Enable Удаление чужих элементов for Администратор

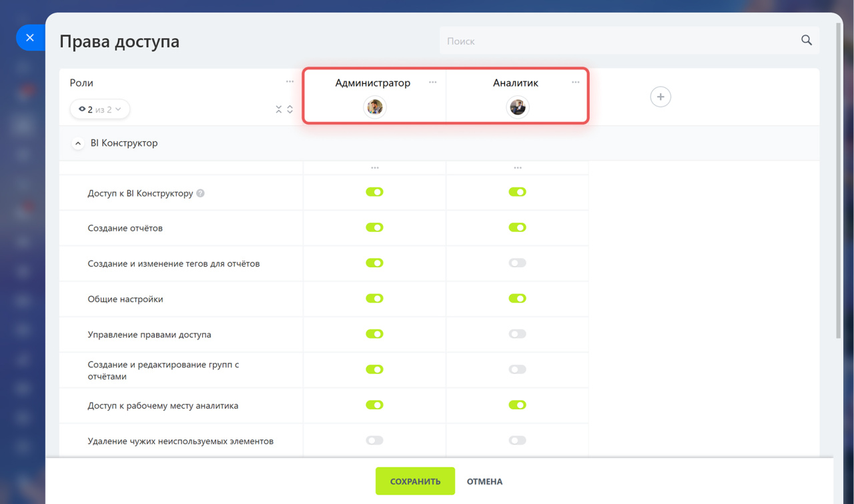(x=374, y=441)
